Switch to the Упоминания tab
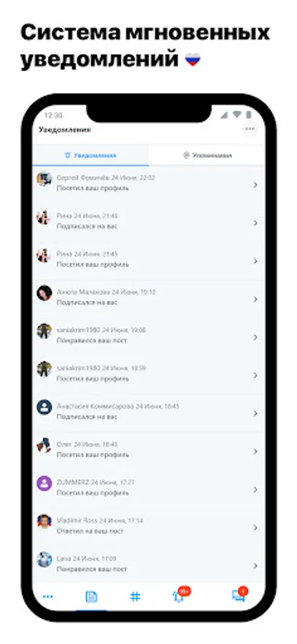Screen dimensions: 297x644 click(x=207, y=155)
